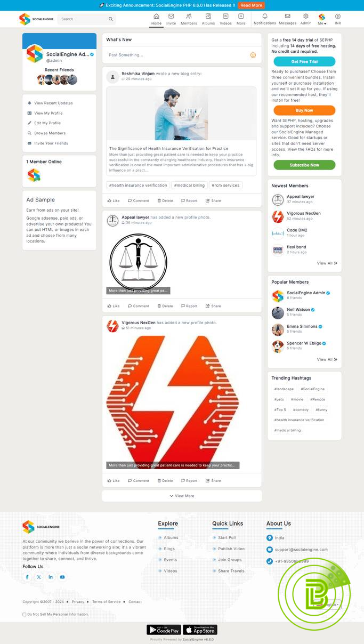Open the emoji picker in Post Something
364x644 pixels.
click(x=253, y=55)
